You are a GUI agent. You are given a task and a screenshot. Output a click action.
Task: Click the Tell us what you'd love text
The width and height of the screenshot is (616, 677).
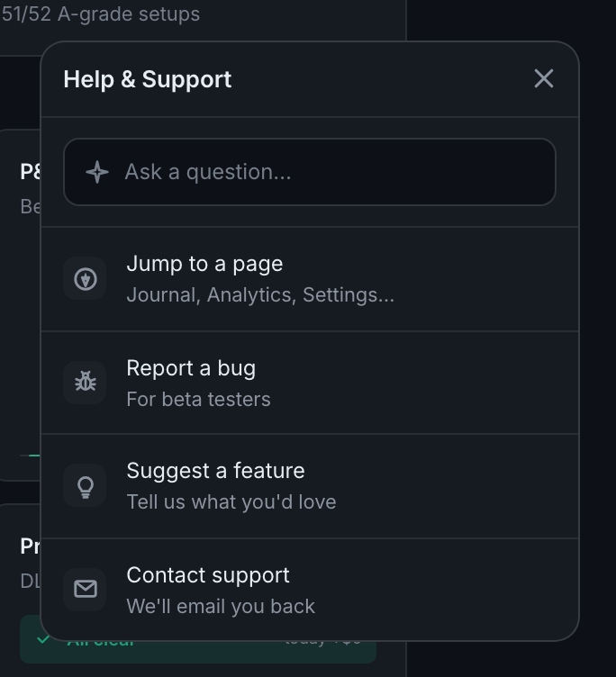click(231, 502)
